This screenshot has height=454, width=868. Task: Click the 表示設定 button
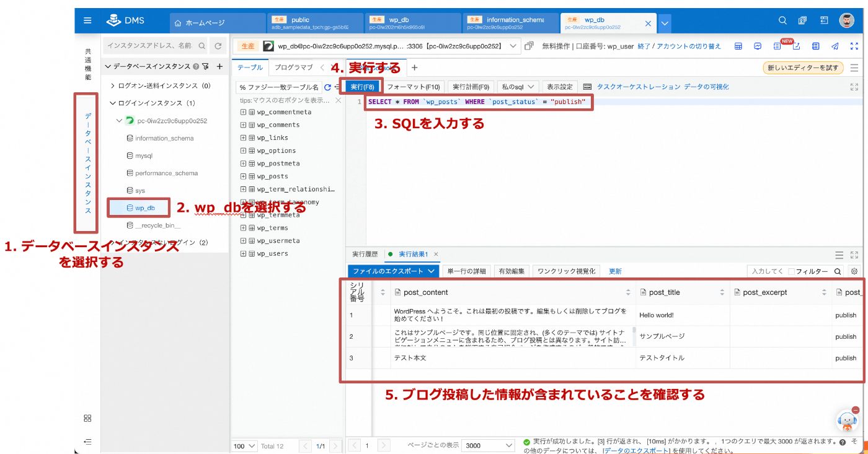pos(560,87)
